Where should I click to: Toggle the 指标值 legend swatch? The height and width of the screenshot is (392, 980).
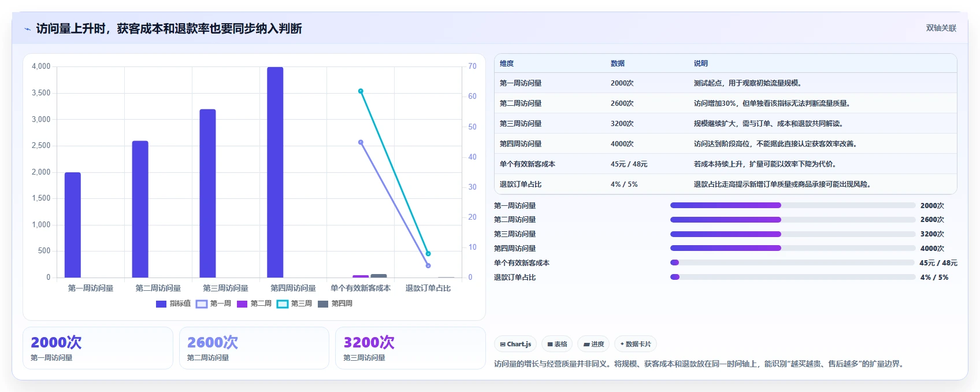point(161,304)
